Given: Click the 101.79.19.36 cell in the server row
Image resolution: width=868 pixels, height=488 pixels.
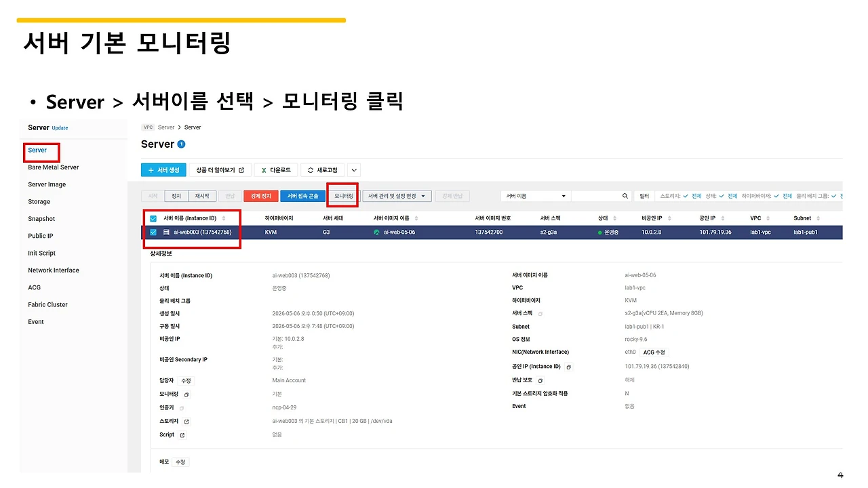Looking at the screenshot, I should 715,232.
